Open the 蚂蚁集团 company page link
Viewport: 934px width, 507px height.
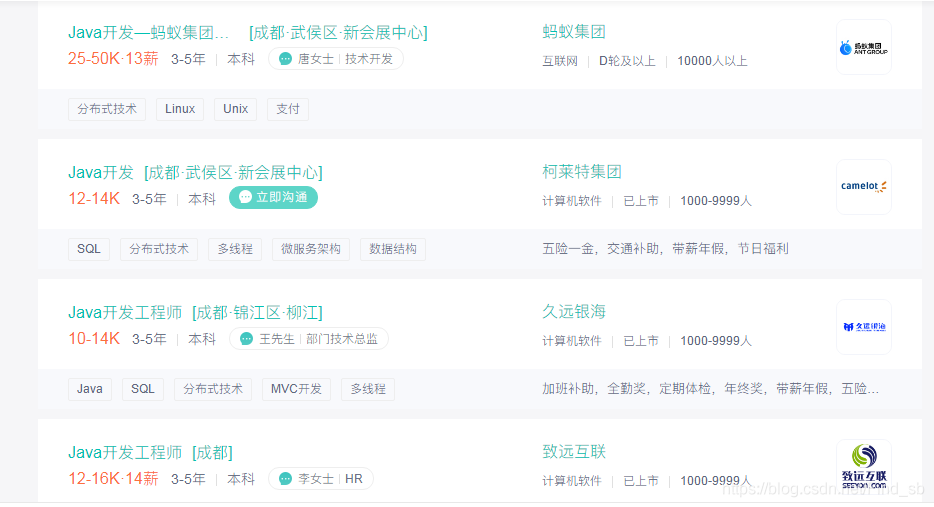(x=574, y=32)
